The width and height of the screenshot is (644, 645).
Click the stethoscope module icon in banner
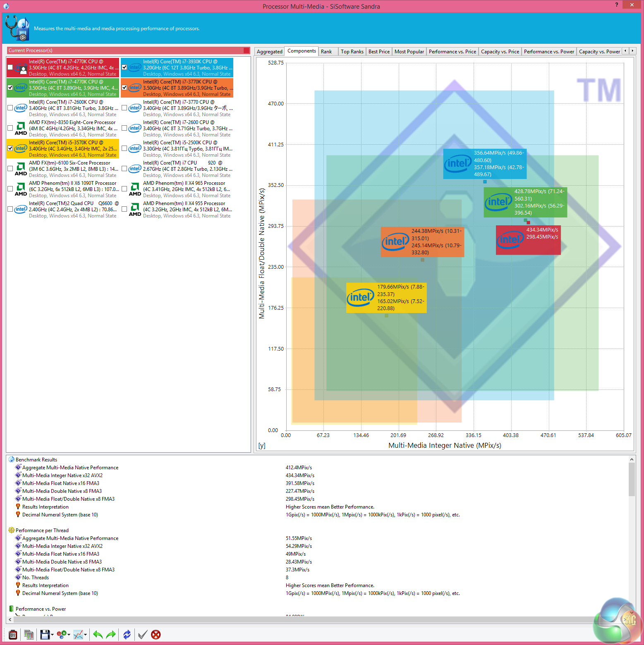pyautogui.click(x=17, y=28)
